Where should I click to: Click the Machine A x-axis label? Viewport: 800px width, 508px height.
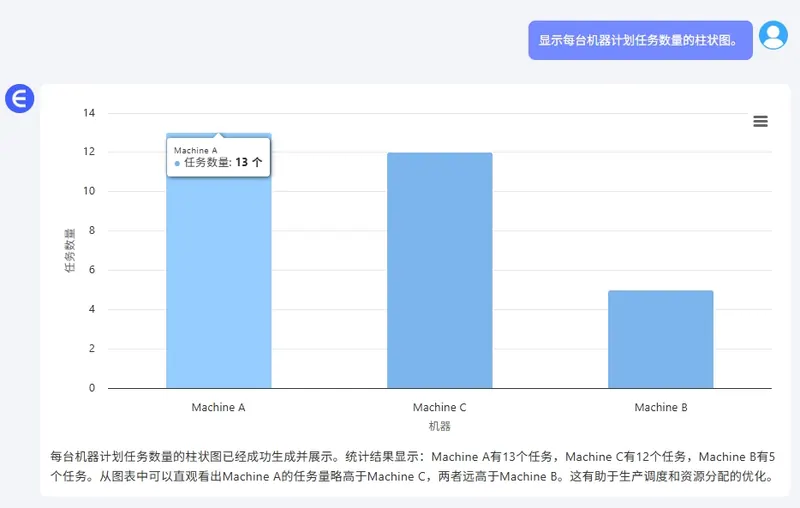[x=218, y=408]
